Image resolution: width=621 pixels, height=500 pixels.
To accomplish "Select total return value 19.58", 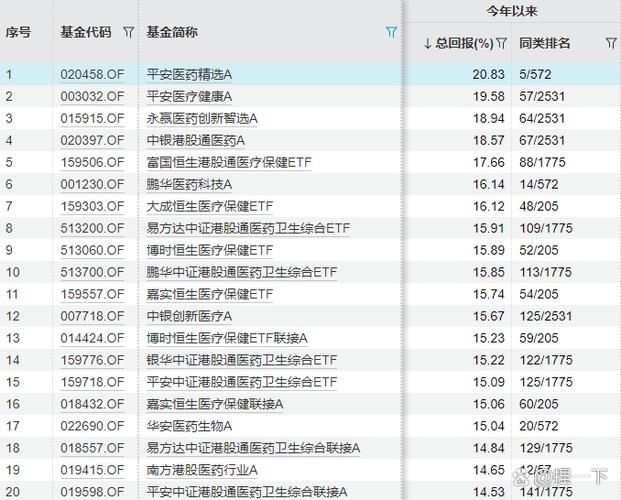I will pos(489,97).
